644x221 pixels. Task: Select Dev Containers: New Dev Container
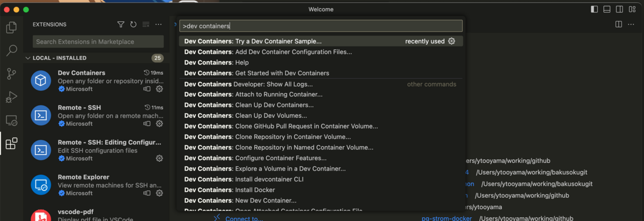point(321,201)
